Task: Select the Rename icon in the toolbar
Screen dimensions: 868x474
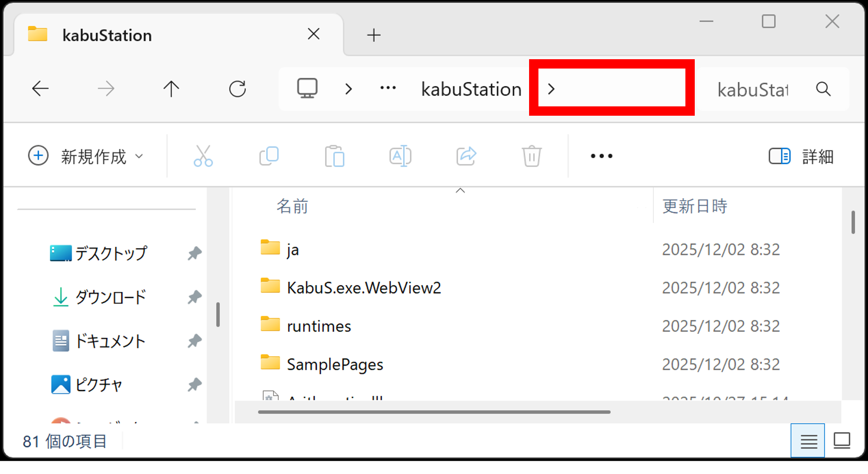Action: 399,156
